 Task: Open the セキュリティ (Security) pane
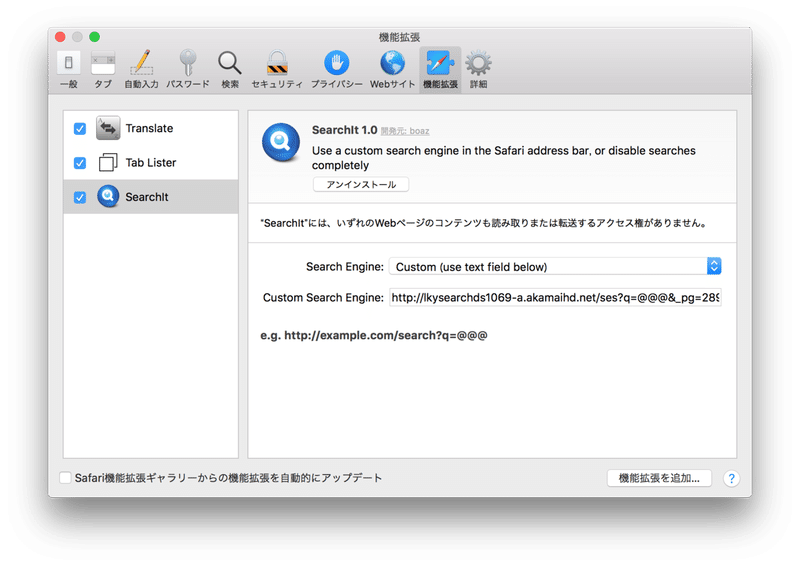pos(277,69)
